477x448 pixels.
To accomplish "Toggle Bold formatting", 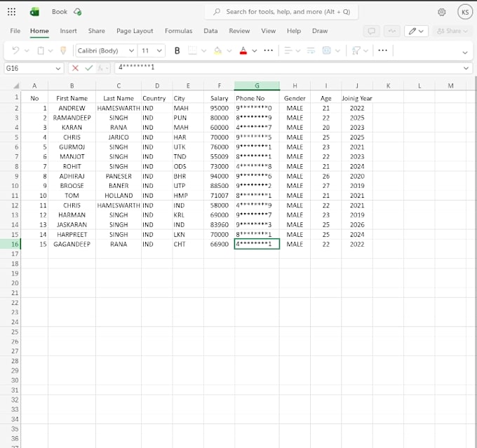I will [x=177, y=50].
